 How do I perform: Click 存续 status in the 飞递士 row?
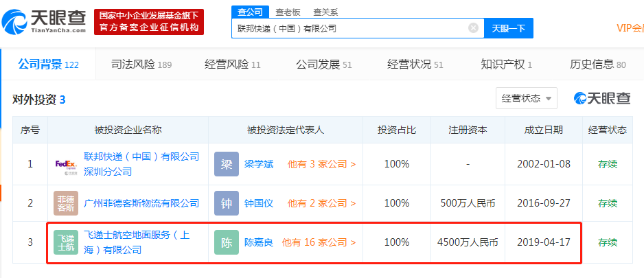click(x=608, y=242)
